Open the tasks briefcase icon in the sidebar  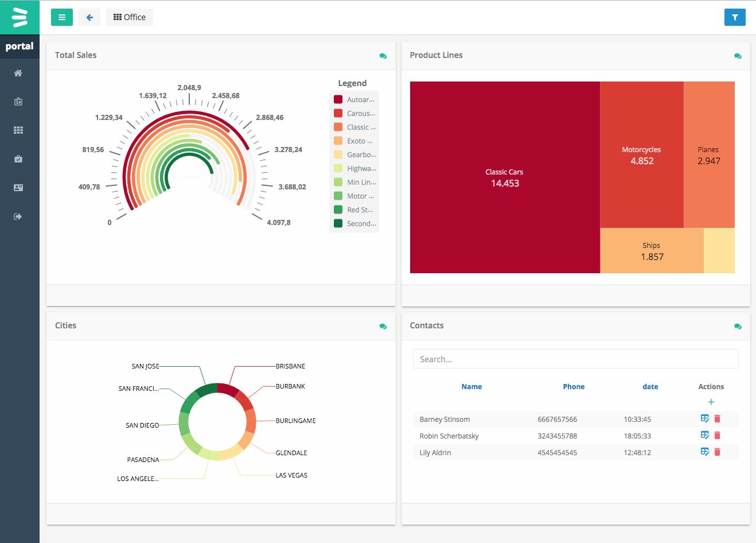[19, 159]
